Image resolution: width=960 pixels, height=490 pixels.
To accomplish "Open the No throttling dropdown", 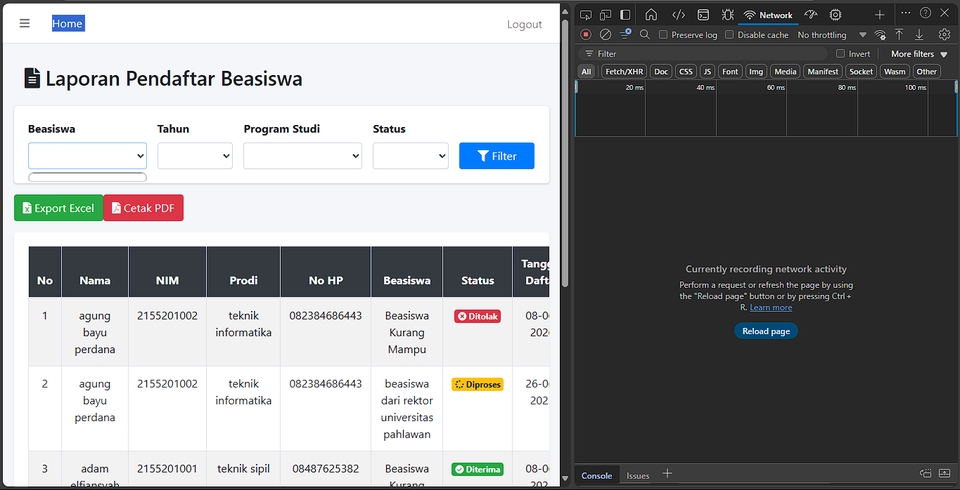I will [831, 35].
